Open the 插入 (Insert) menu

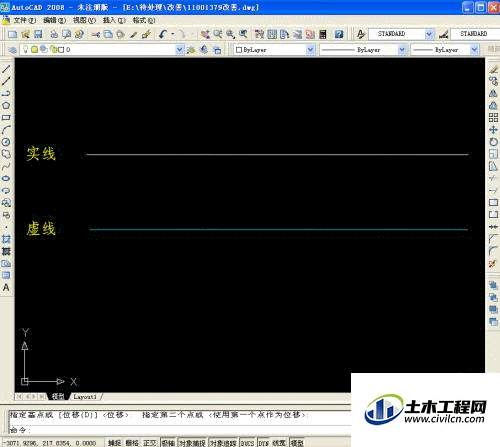pos(114,20)
